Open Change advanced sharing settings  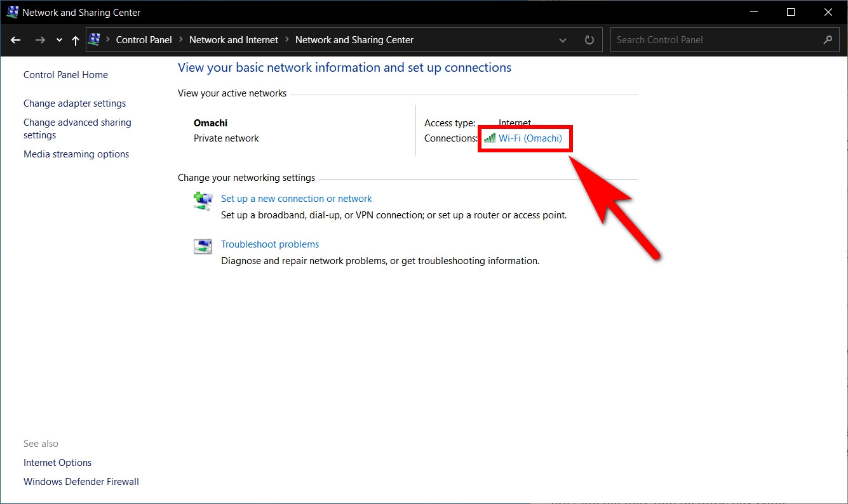pyautogui.click(x=77, y=129)
